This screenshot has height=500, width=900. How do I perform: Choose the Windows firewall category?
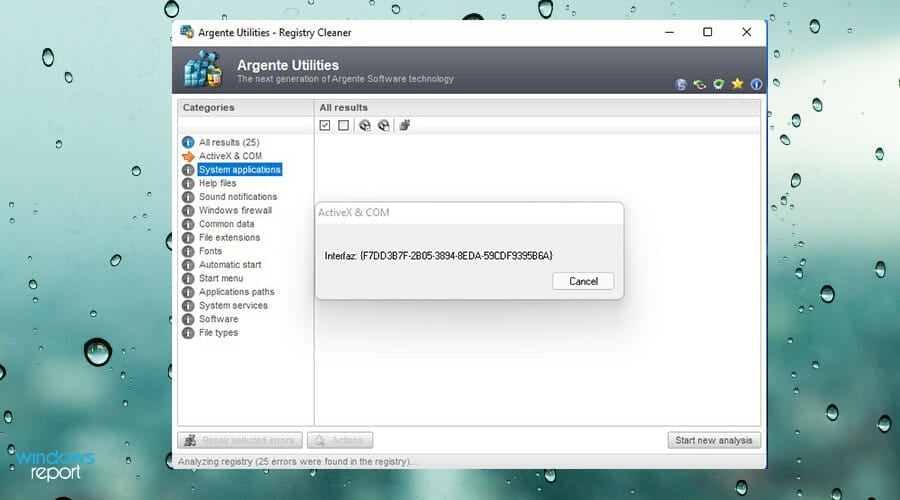(235, 210)
